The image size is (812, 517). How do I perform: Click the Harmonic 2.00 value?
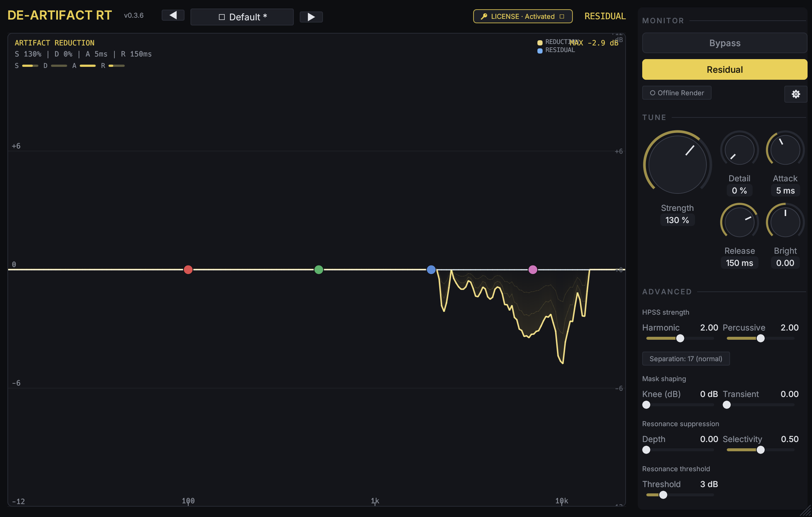coord(709,328)
